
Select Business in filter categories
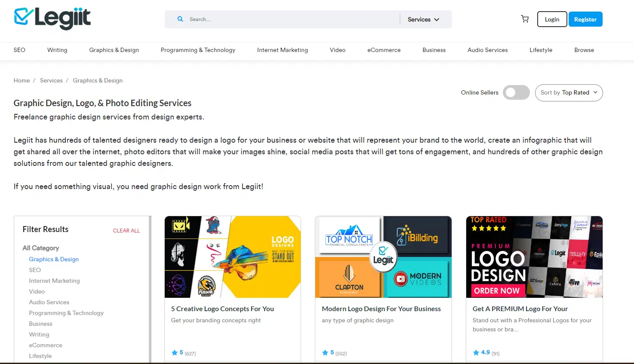click(x=40, y=324)
